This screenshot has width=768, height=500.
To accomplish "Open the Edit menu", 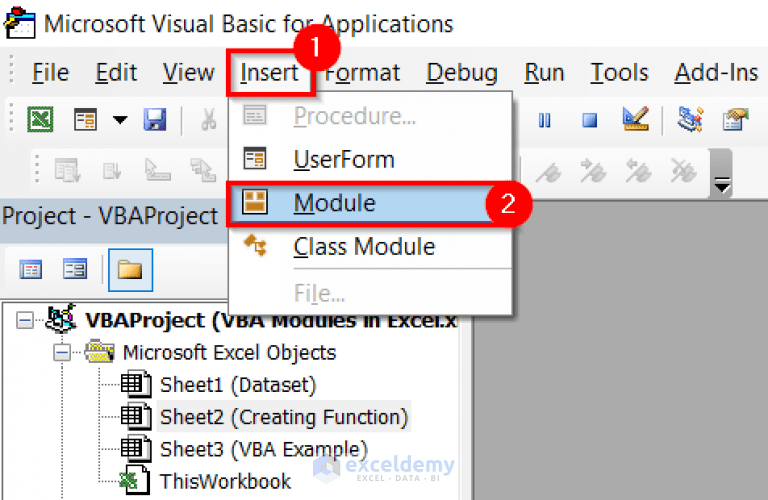I will (x=116, y=73).
